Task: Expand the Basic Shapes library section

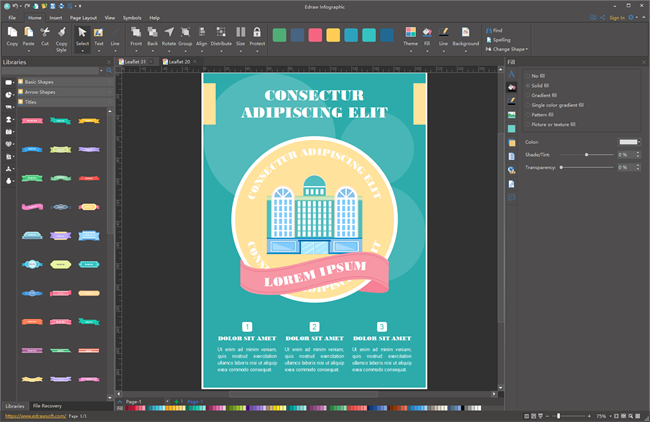Action: [40, 81]
